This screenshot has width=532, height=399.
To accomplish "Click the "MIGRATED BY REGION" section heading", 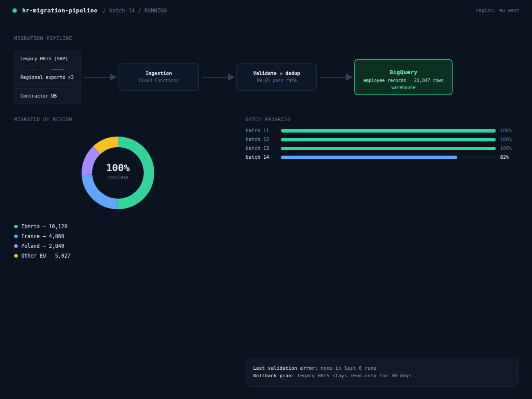I will (x=43, y=120).
